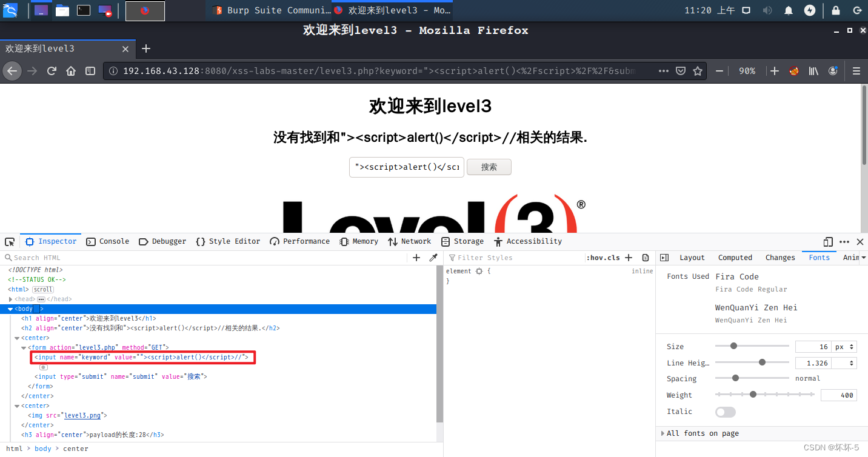
Task: Toggle :hov pseudo-class panel
Action: point(595,258)
